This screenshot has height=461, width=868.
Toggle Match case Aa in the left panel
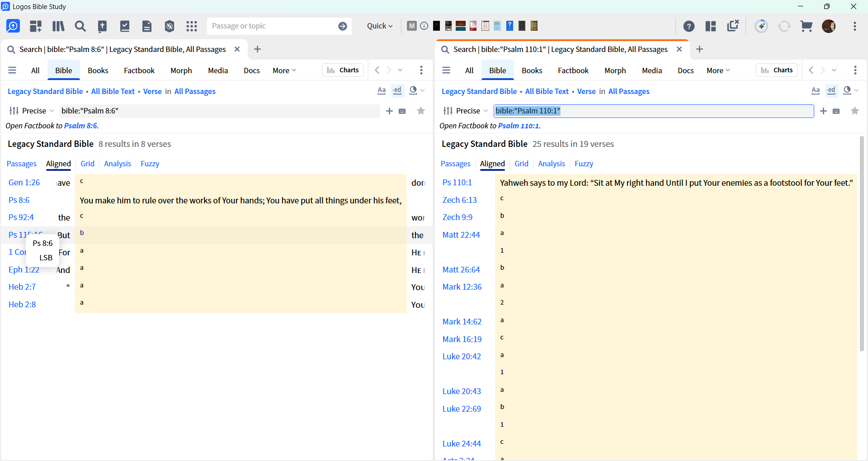point(382,91)
